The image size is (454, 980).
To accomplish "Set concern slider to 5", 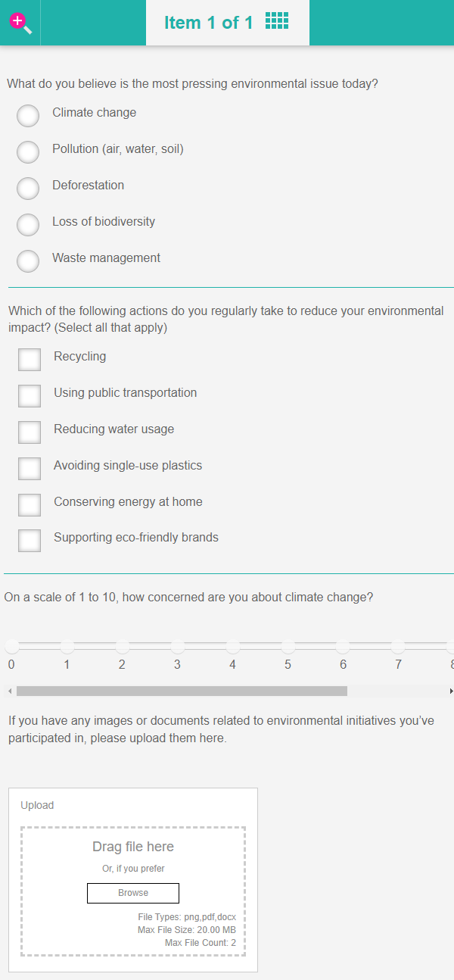I will (x=288, y=646).
